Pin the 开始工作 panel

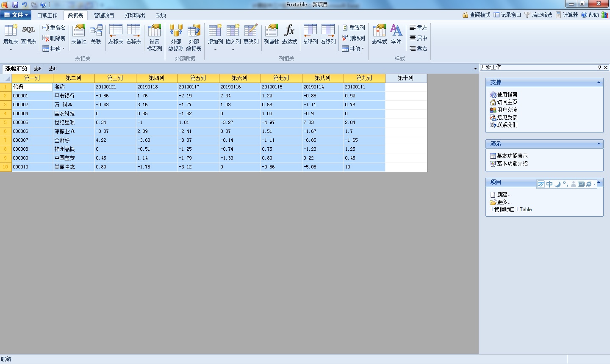tap(599, 67)
